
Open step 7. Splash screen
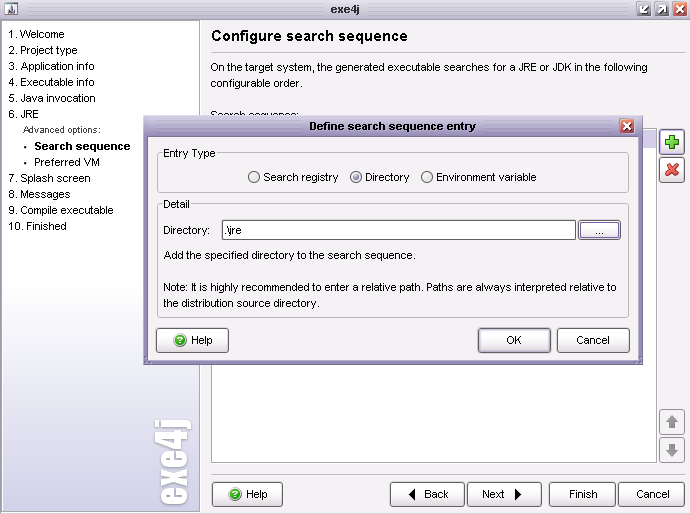[49, 178]
